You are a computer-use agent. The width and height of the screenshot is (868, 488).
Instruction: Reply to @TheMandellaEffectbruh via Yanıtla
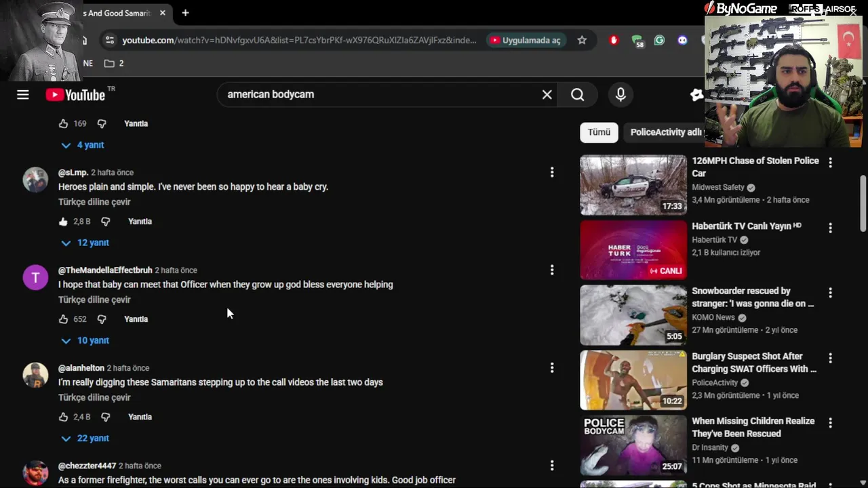(x=136, y=319)
